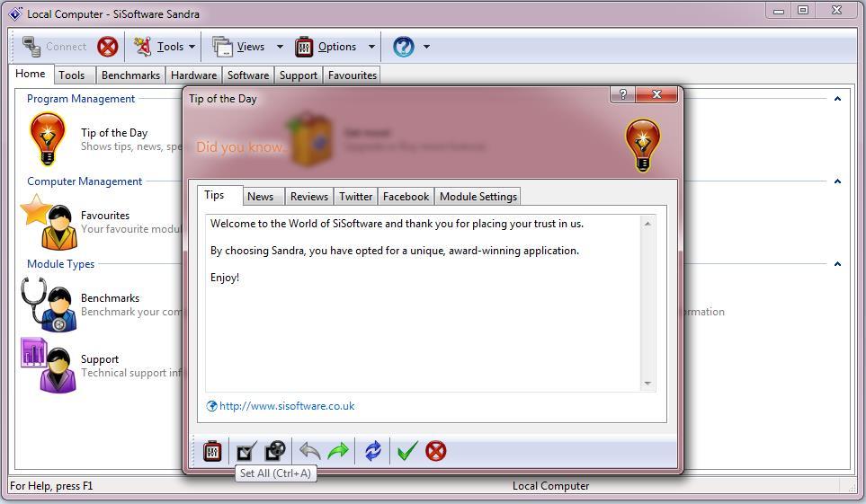Click the Benchmarks module label

pyautogui.click(x=110, y=298)
